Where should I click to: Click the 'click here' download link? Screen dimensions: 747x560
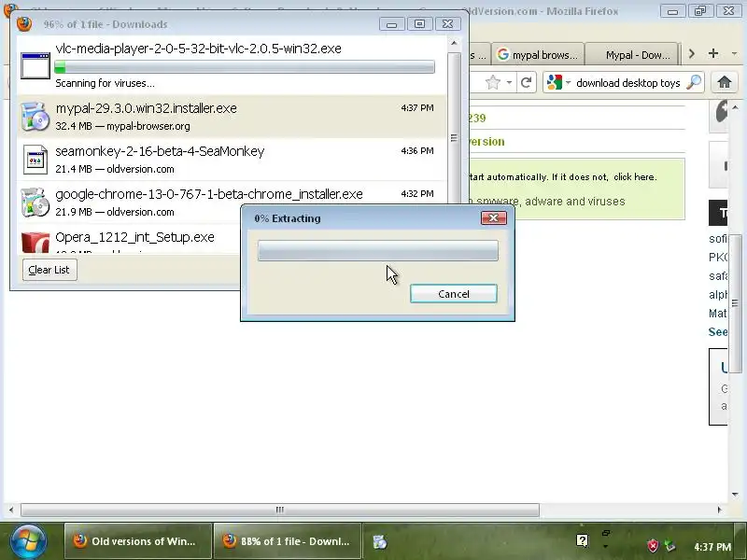pyautogui.click(x=635, y=176)
